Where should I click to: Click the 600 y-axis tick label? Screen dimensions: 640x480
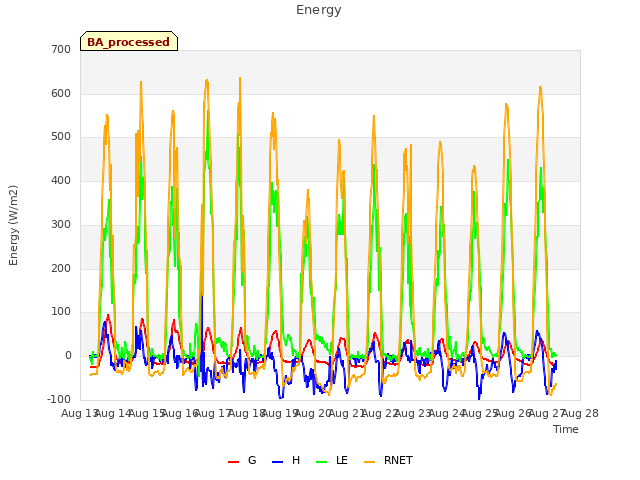[61, 93]
